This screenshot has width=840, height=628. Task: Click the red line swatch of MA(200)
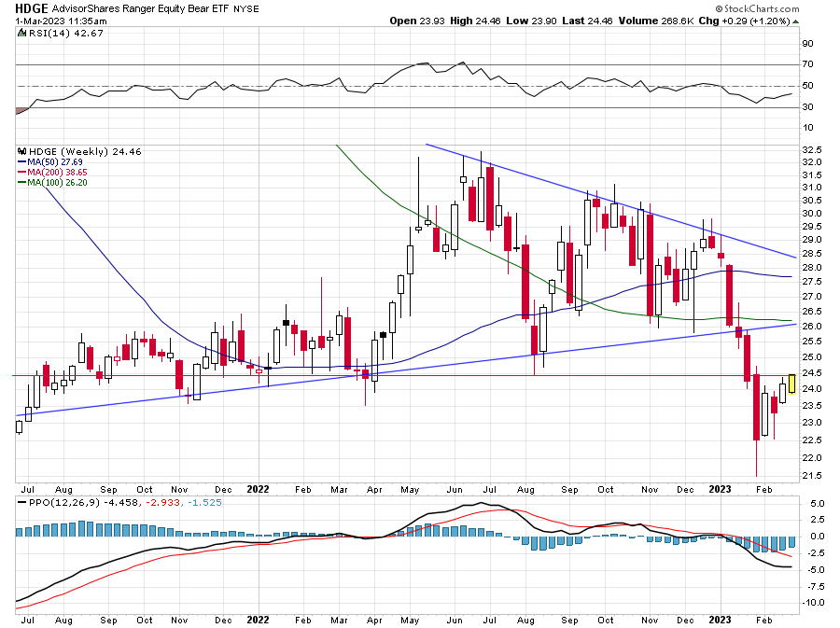coord(22,173)
